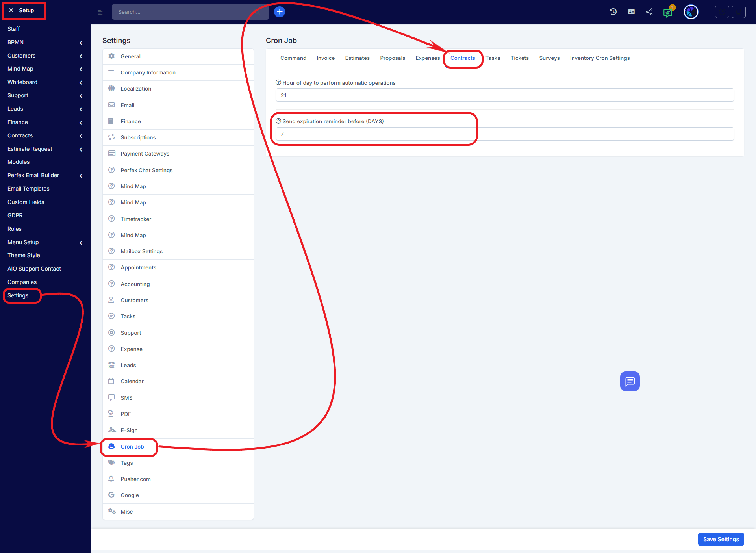
Task: Select the Tasks tab in Cron Job
Action: pyautogui.click(x=492, y=58)
